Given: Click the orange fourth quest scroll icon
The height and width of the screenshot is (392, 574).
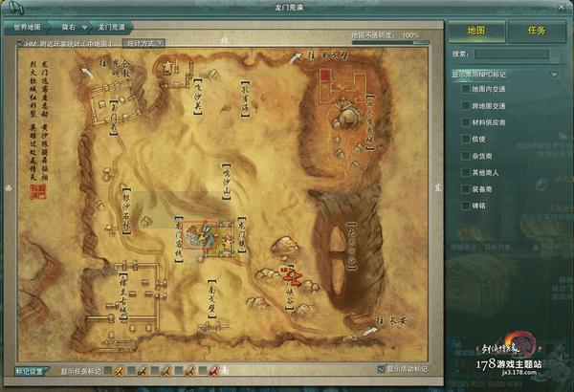Looking at the screenshot, I should click(x=188, y=371).
